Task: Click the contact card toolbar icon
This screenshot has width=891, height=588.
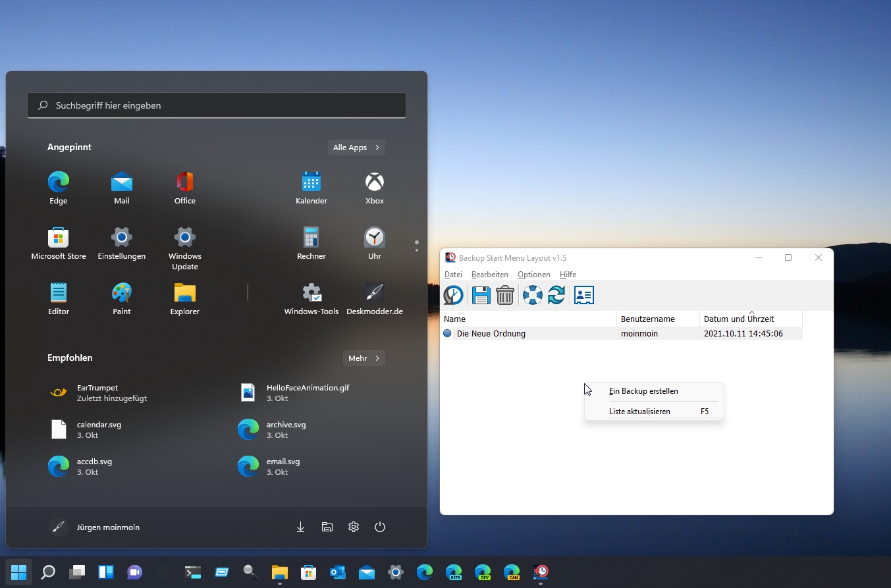Action: [584, 295]
